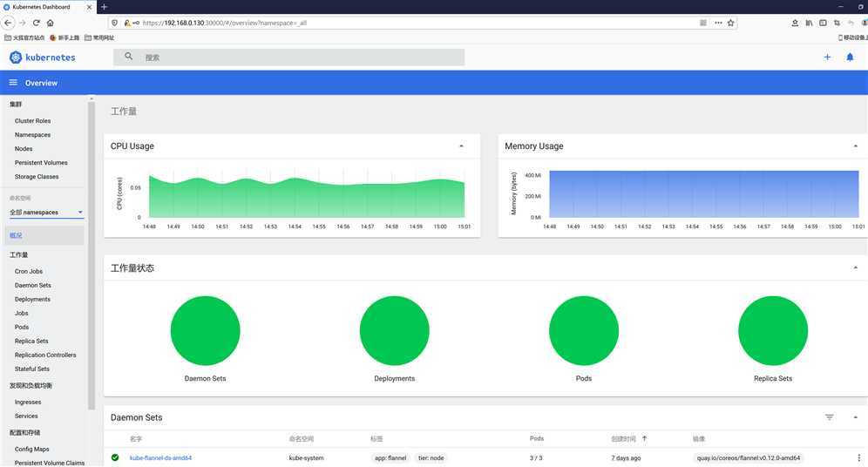
Task: Open Pods in sidebar
Action: pyautogui.click(x=22, y=327)
